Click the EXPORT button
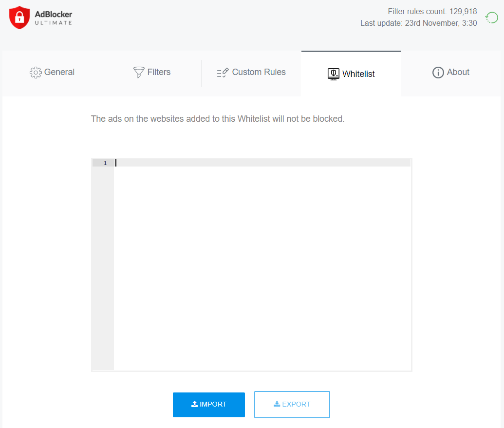The width and height of the screenshot is (504, 428). click(x=292, y=404)
